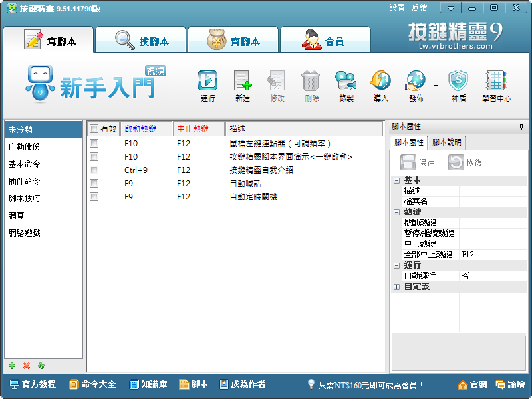Image resolution: width=532 pixels, height=399 pixels.
Task: Enable the 自動定時關機 script checkbox
Action: pyautogui.click(x=94, y=196)
